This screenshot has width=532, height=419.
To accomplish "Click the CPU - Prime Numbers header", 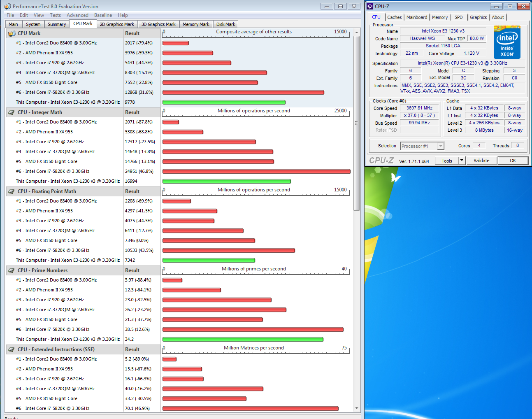I will coord(65,270).
